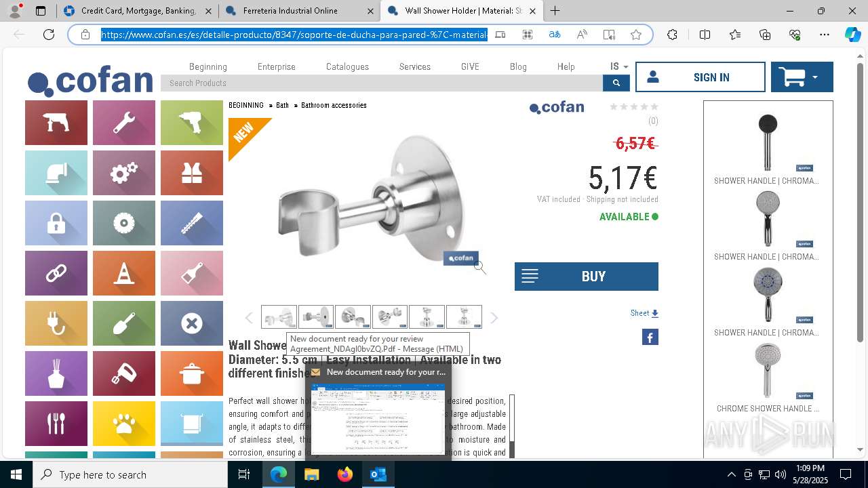Open the language selector dropdown IS
Screen dimensions: 868x488
618,66
